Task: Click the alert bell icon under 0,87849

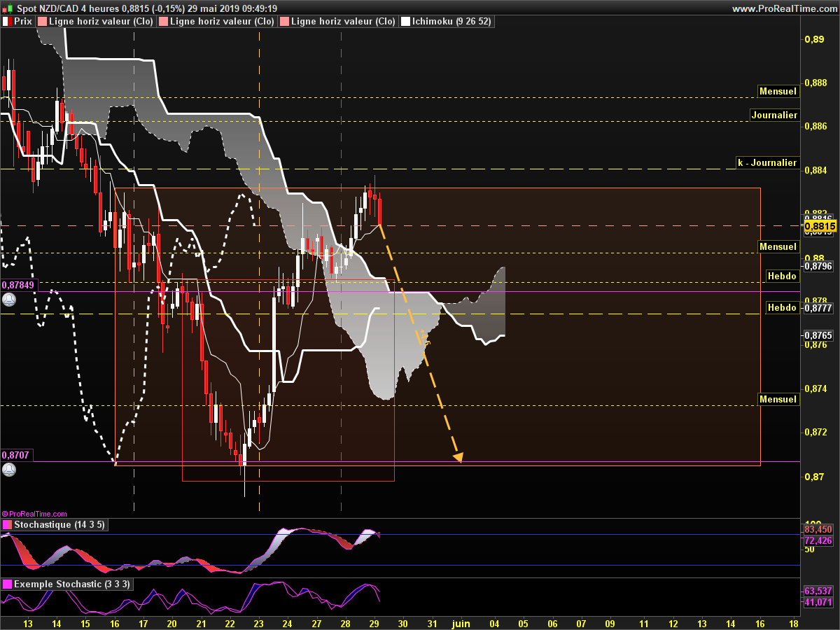Action: click(9, 300)
